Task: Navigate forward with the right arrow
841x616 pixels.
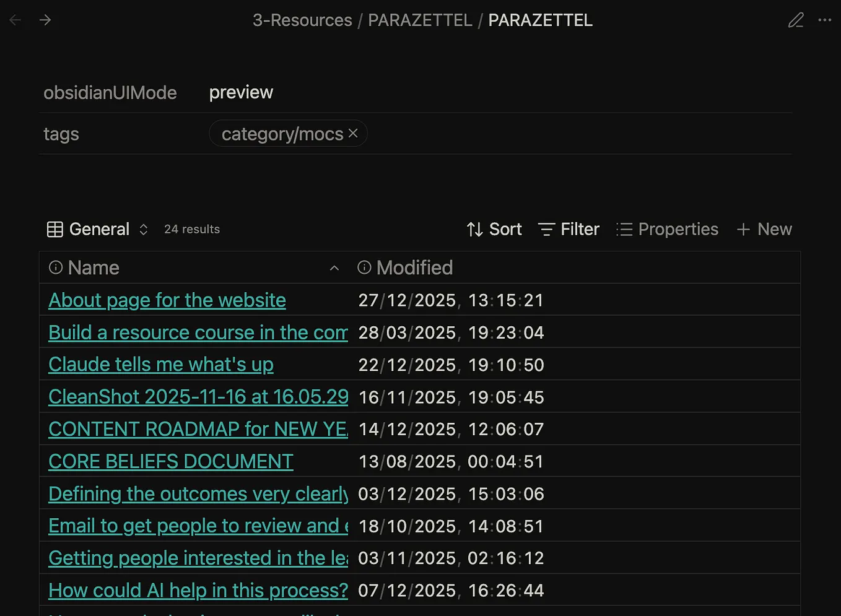Action: [x=45, y=20]
